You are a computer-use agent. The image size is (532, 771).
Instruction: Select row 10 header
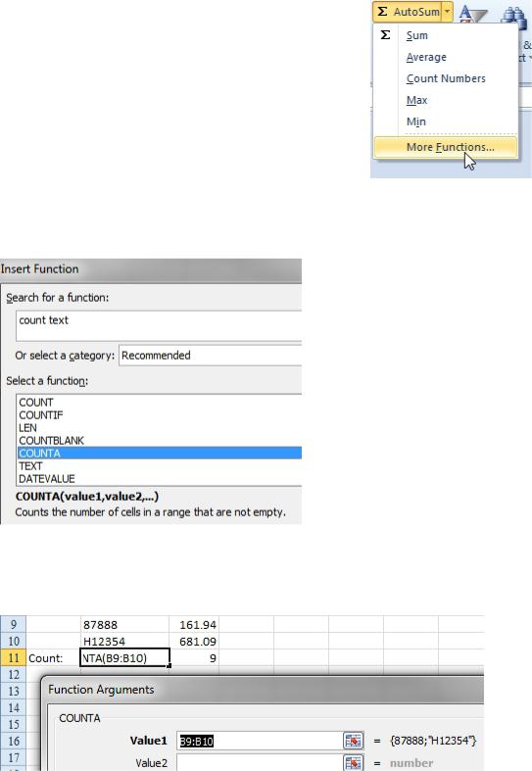[x=13, y=641]
